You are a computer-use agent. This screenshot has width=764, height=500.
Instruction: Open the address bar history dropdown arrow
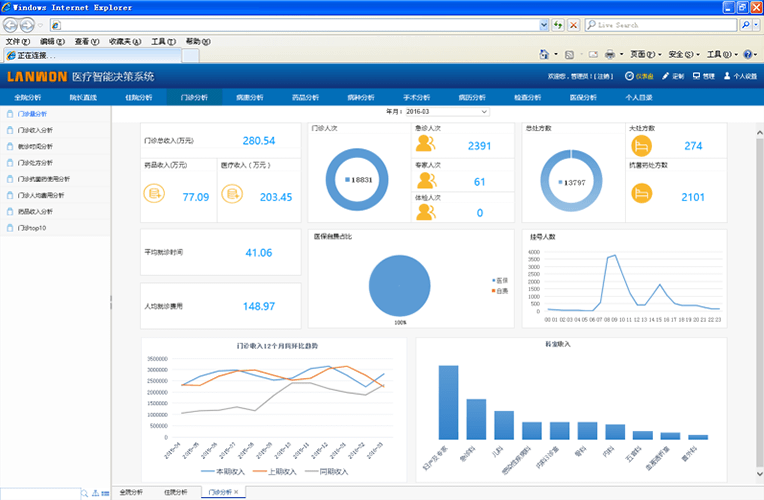[x=544, y=25]
